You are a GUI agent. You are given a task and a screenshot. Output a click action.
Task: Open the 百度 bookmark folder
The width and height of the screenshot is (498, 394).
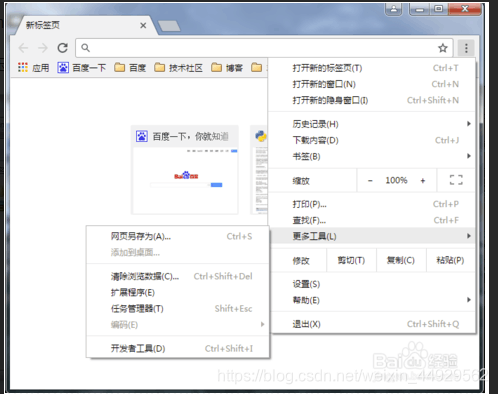coord(130,68)
